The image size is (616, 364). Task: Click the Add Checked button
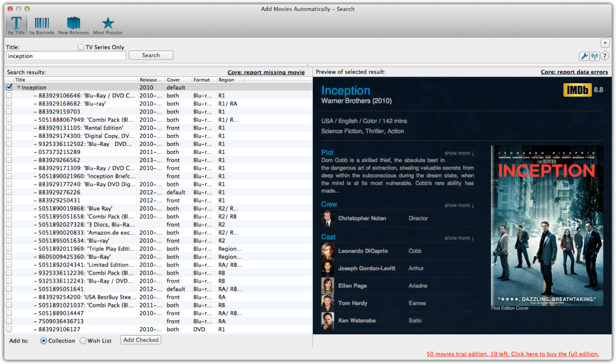(x=140, y=340)
